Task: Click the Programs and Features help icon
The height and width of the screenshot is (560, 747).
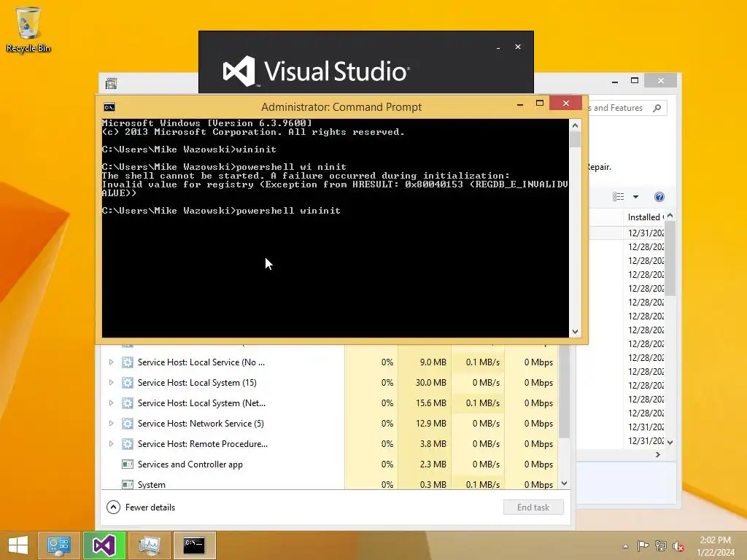Action: click(659, 197)
